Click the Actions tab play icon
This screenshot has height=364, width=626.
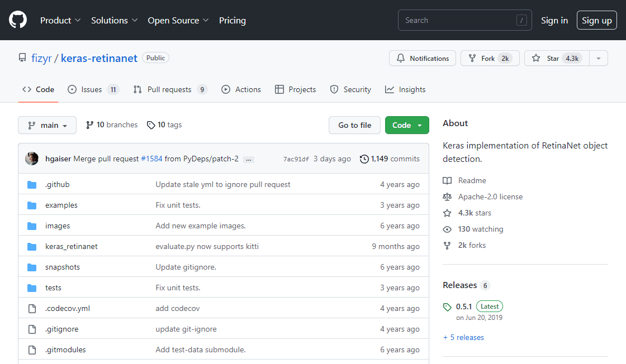click(226, 89)
